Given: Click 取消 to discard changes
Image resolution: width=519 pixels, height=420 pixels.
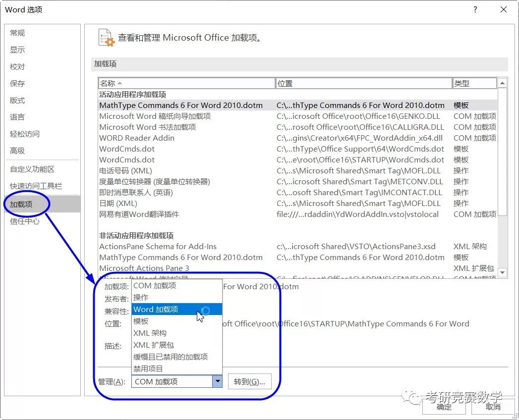Looking at the screenshot, I should pyautogui.click(x=493, y=408).
